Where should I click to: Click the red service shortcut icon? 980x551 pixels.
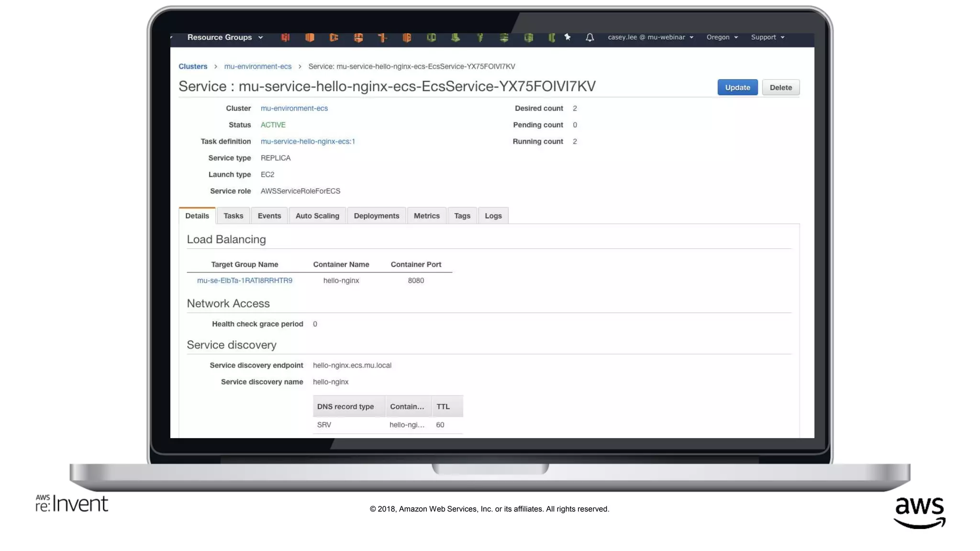pyautogui.click(x=285, y=37)
